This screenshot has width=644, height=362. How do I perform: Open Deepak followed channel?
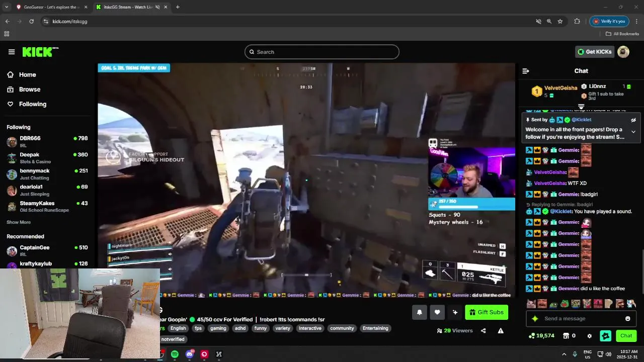[x=48, y=157]
